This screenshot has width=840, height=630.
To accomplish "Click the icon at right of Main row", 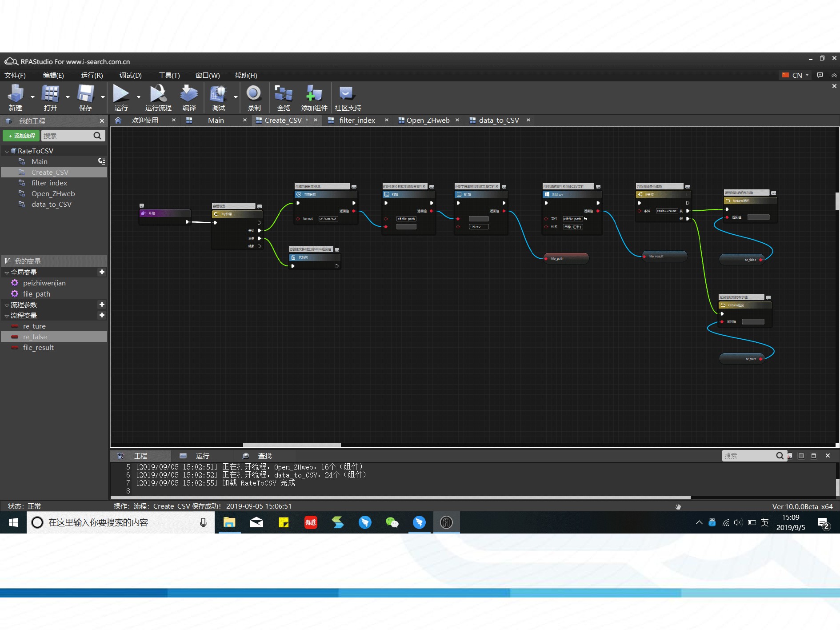I will pos(102,161).
